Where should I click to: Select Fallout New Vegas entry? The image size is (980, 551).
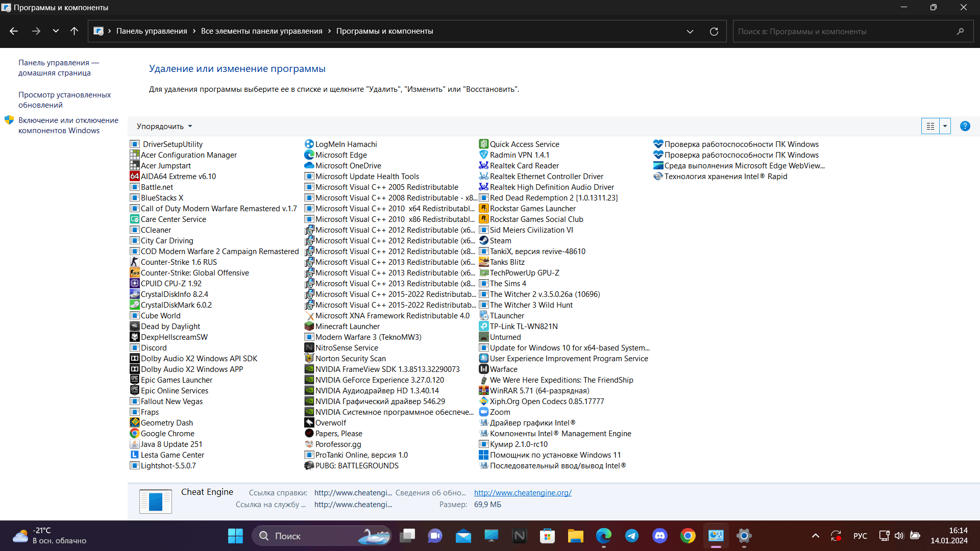click(167, 402)
